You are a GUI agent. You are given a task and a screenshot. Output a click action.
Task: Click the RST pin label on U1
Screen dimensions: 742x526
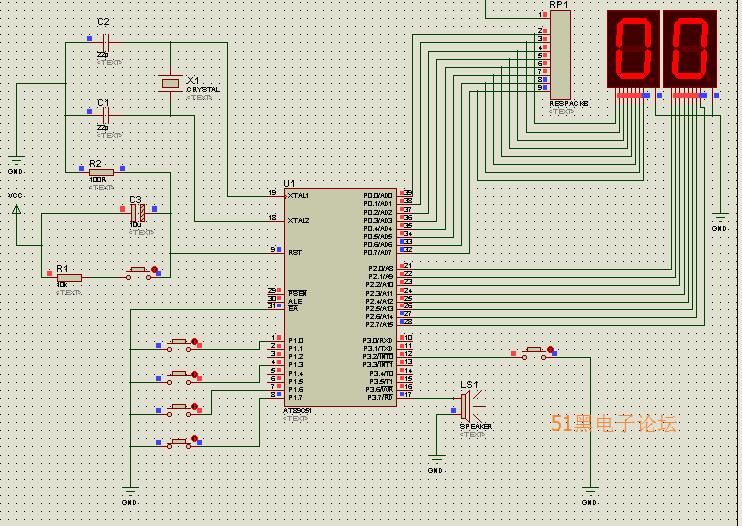(294, 253)
